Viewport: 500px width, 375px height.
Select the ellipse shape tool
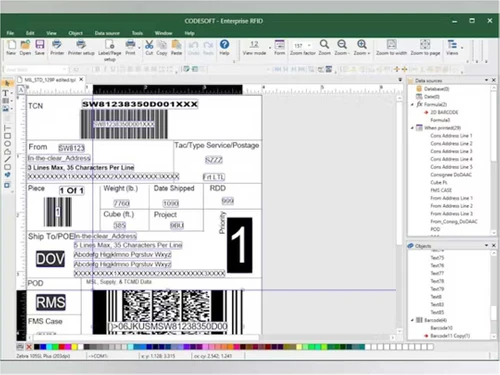(x=7, y=144)
